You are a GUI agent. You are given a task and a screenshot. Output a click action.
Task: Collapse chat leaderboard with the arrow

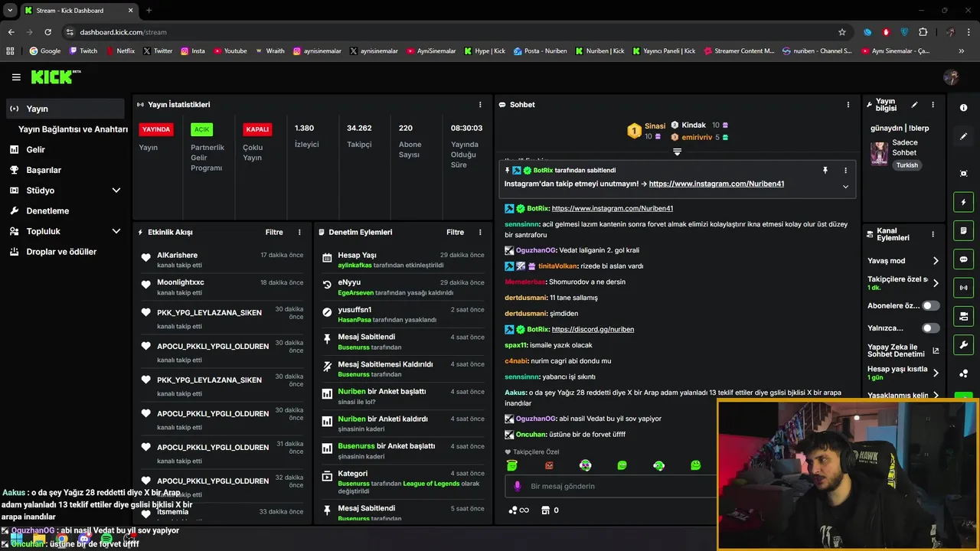coord(677,152)
